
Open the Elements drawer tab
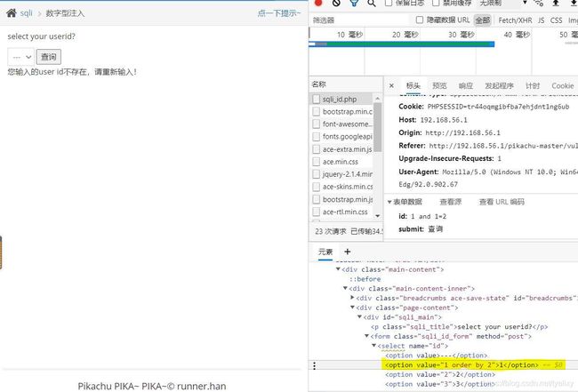[x=325, y=252]
